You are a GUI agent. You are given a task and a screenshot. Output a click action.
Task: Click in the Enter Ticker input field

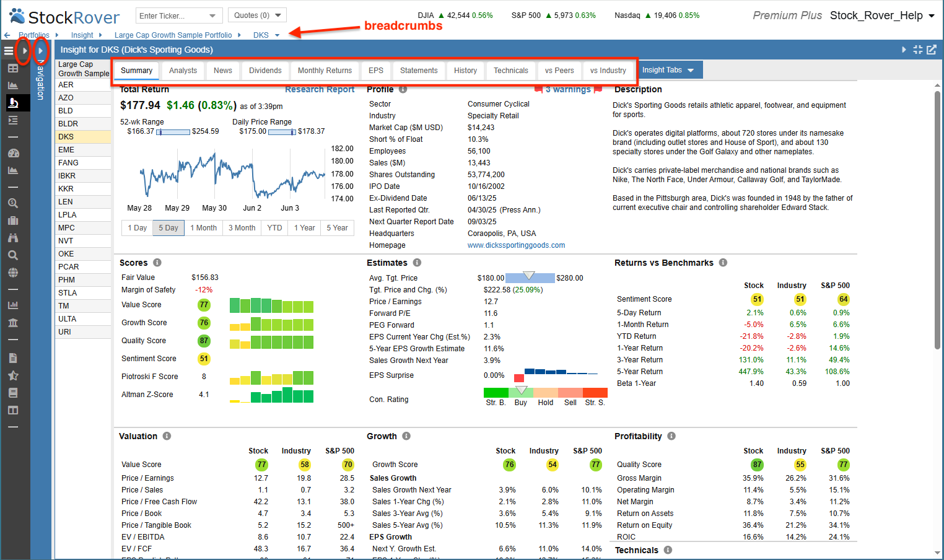(x=171, y=15)
